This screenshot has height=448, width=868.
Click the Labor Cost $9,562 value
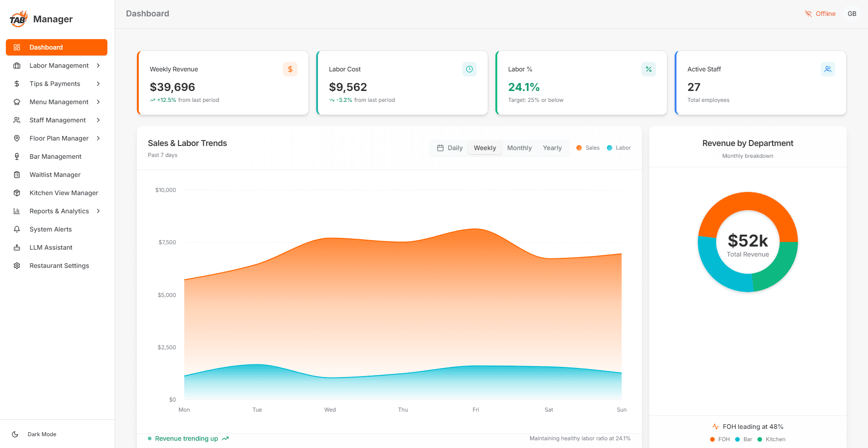pyautogui.click(x=348, y=87)
